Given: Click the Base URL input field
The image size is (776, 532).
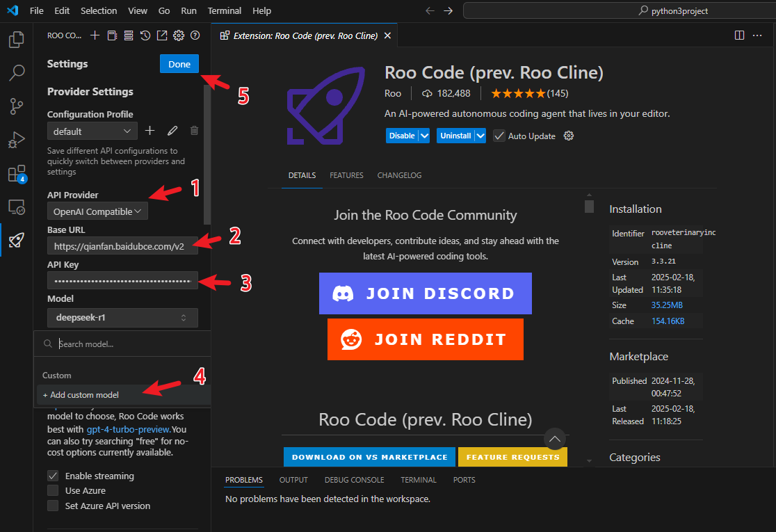Looking at the screenshot, I should point(123,246).
